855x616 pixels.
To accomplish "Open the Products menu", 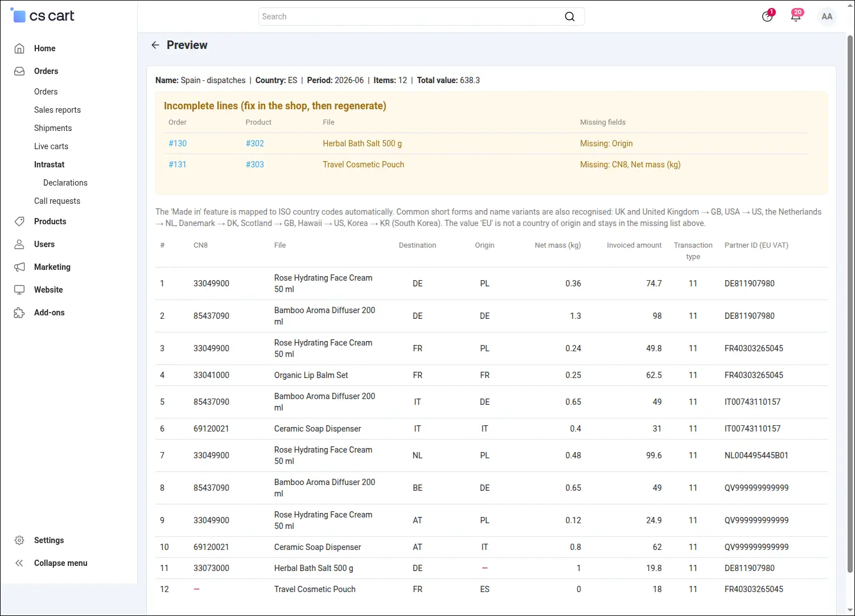I will [50, 221].
